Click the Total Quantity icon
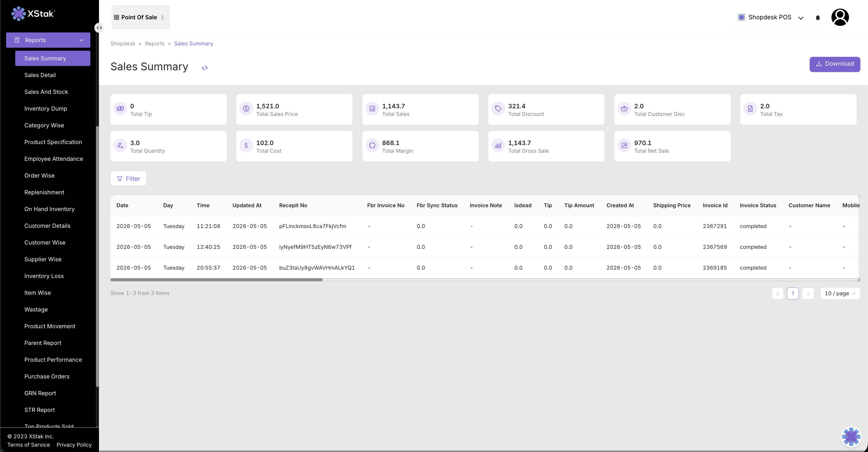This screenshot has width=868, height=452. pyautogui.click(x=120, y=146)
